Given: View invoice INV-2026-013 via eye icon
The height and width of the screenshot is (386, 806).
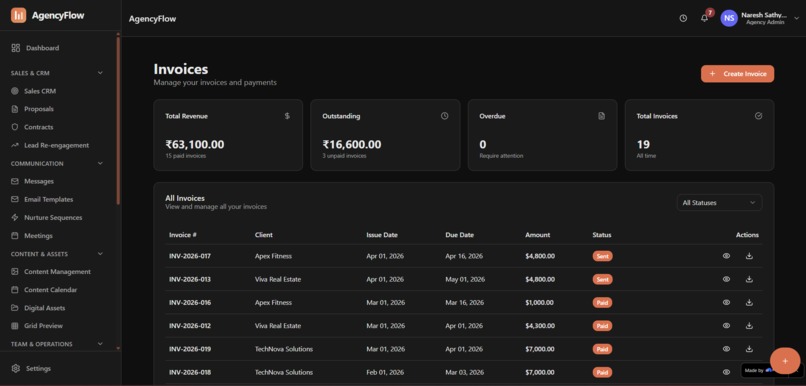Looking at the screenshot, I should 726,279.
